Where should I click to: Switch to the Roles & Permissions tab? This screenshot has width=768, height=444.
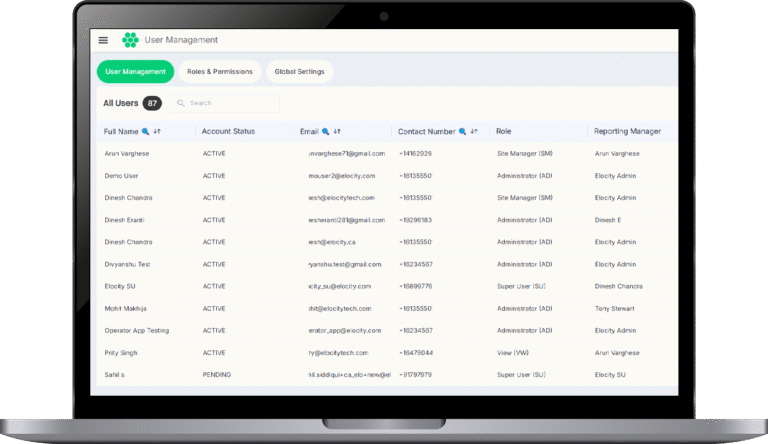pos(219,72)
